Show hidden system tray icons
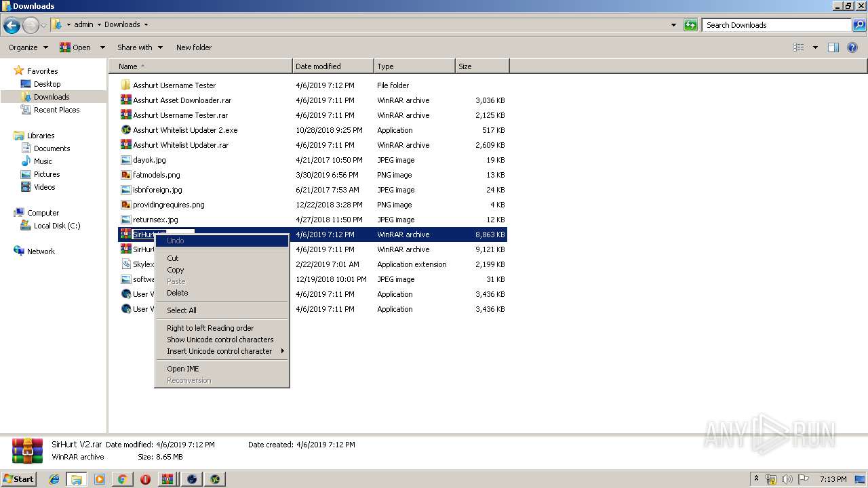The width and height of the screenshot is (868, 488). coord(757,479)
